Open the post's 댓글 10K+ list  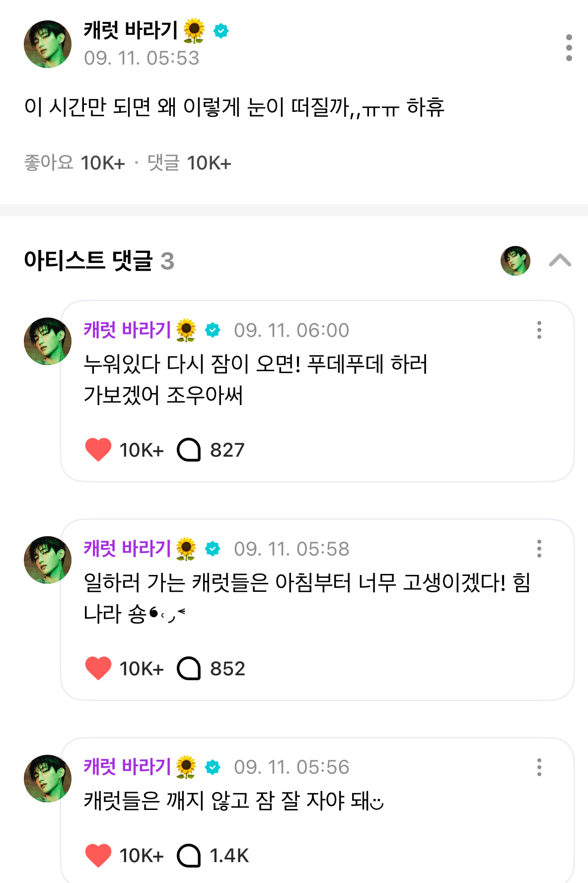pos(189,163)
